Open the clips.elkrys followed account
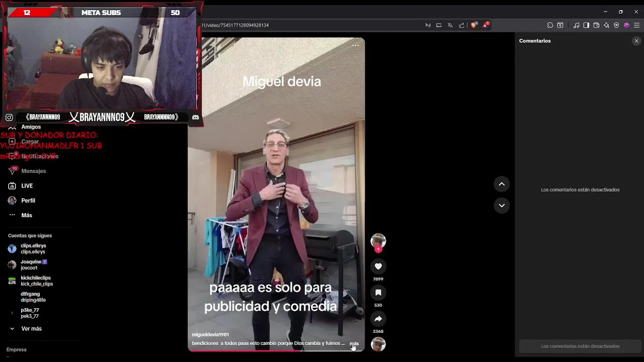644x362 pixels. tap(33, 249)
